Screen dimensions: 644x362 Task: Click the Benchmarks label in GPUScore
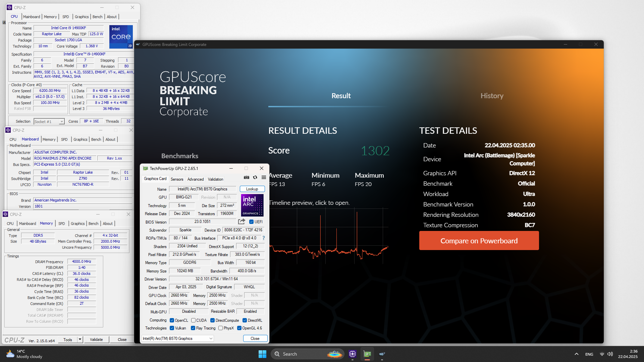click(180, 156)
